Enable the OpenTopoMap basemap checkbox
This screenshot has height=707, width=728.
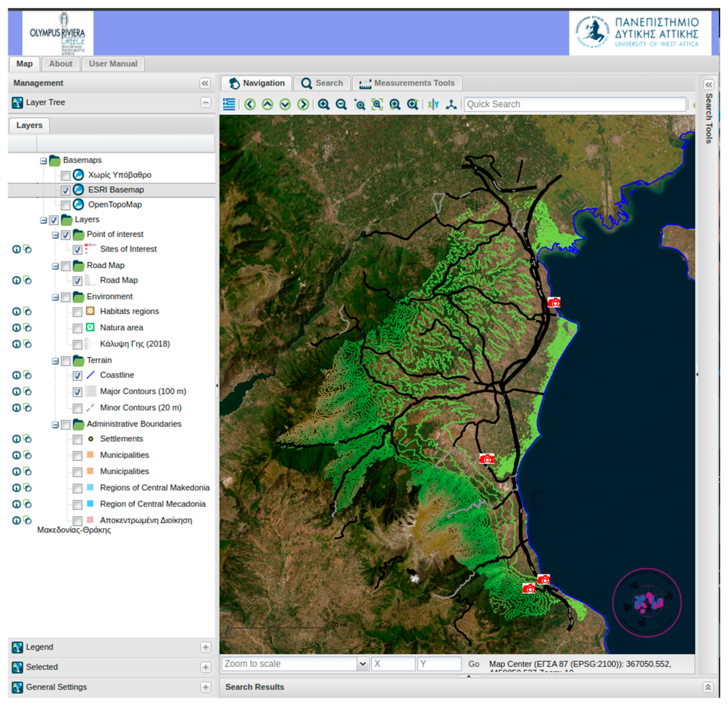[x=66, y=205]
